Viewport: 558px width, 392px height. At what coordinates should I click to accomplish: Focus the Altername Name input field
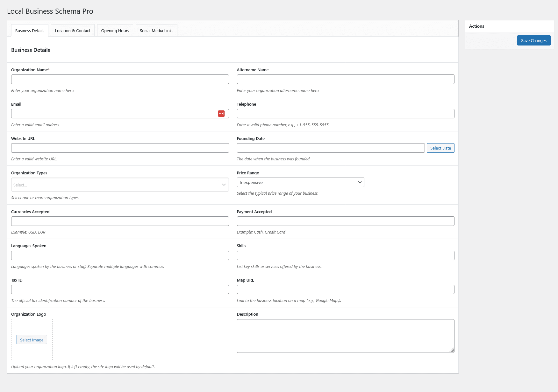pyautogui.click(x=346, y=79)
